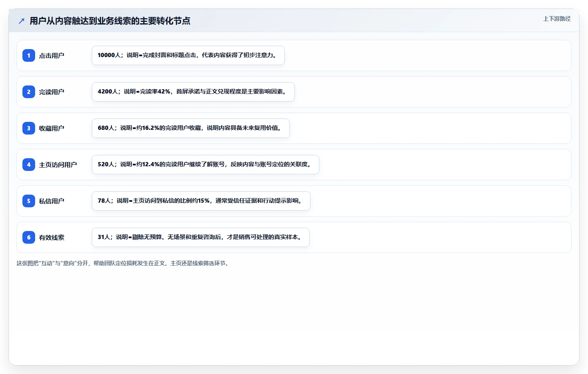Click the 31人 有效线索 description box

click(201, 237)
